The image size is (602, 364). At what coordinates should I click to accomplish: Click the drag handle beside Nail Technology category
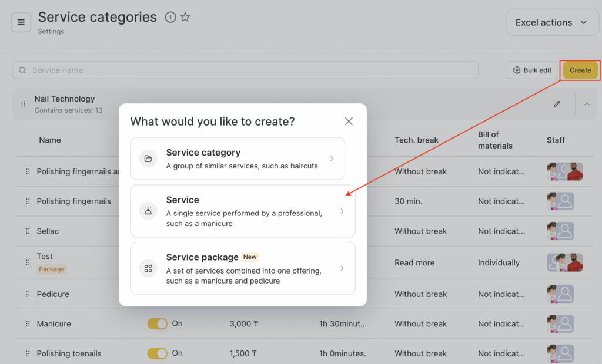click(x=24, y=104)
